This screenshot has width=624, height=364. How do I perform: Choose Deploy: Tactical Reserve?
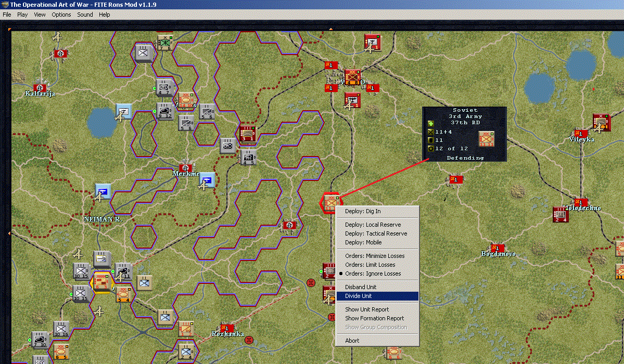pos(377,233)
